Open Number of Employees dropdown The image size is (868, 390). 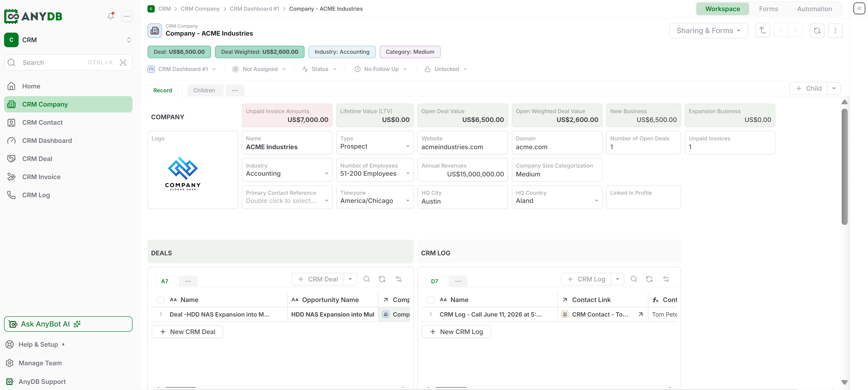click(375, 170)
